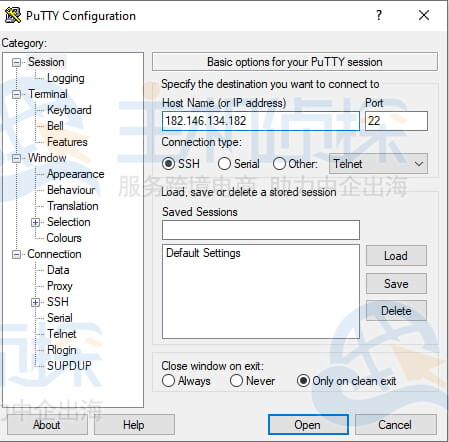Screen dimensions: 449x442
Task: Choose Only on clean exit option
Action: point(303,380)
